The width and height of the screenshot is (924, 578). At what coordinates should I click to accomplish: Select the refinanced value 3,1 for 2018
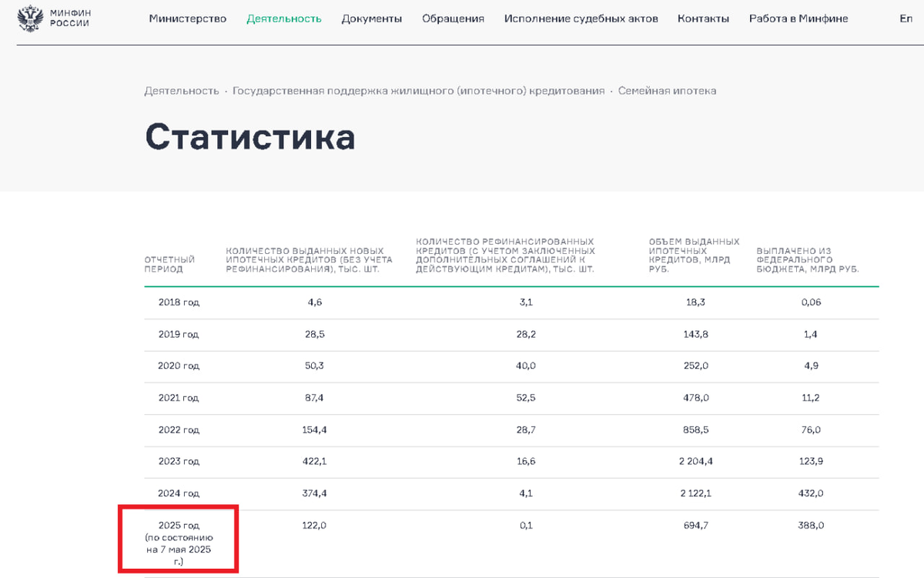point(526,302)
